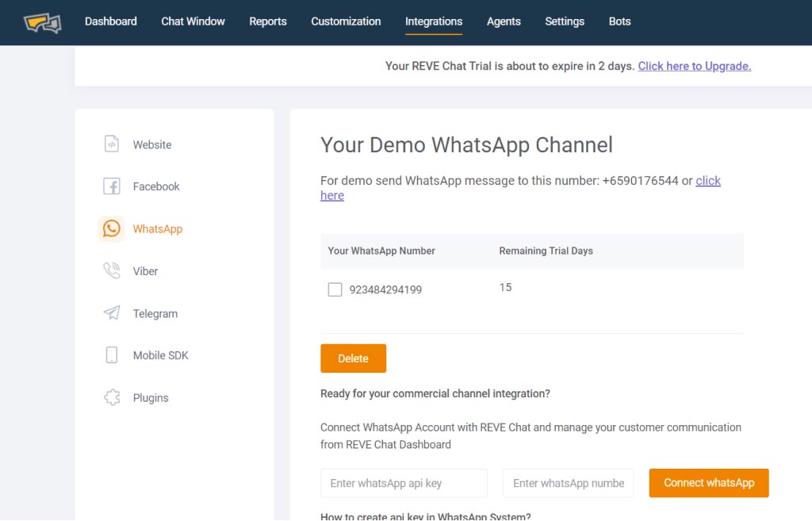Viewport: 812px width, 521px height.
Task: Click 'Ready for your commercial channel integration?' text
Action: pos(435,393)
